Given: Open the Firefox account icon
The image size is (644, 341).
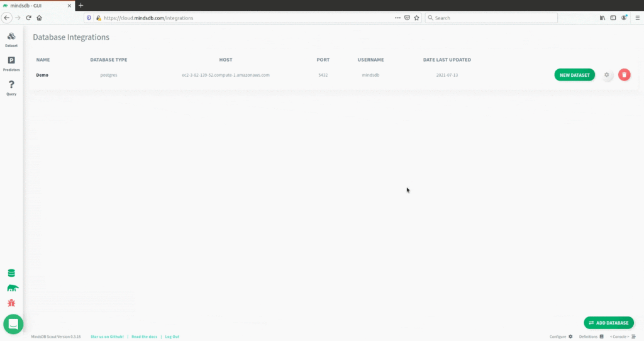Looking at the screenshot, I should point(624,18).
